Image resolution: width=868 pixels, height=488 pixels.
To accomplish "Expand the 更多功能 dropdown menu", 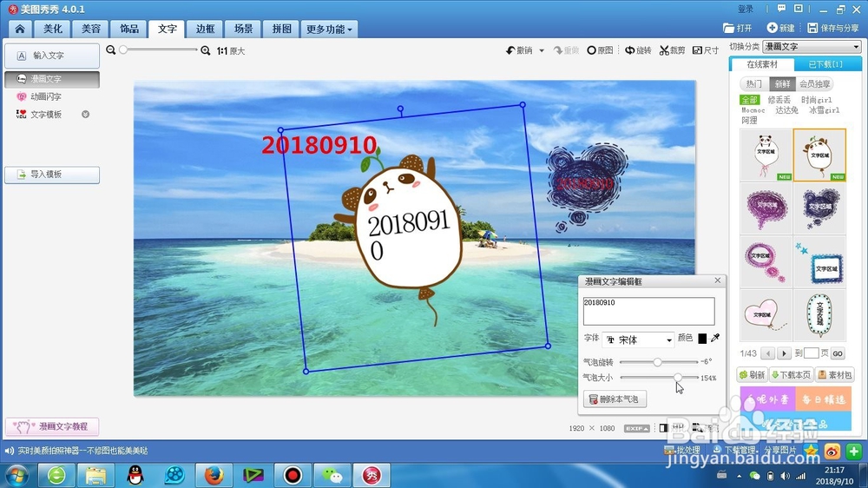I will tap(329, 29).
